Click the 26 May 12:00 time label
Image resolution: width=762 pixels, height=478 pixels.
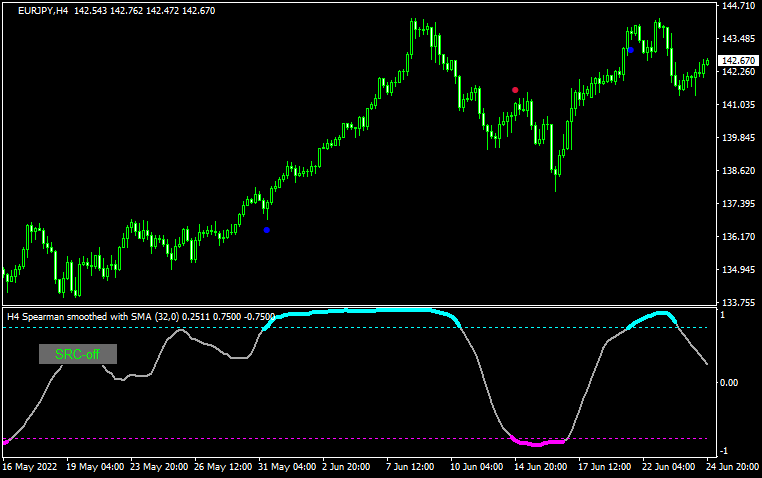click(223, 467)
